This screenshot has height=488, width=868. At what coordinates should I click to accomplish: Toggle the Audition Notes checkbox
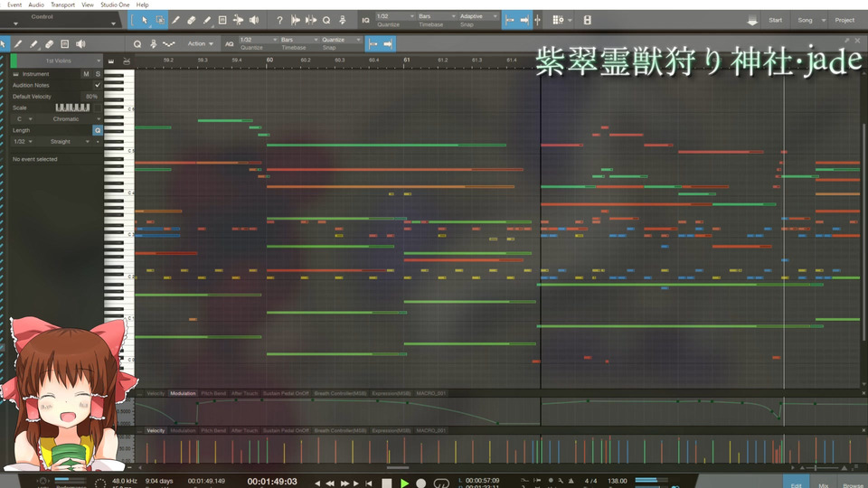click(x=98, y=85)
